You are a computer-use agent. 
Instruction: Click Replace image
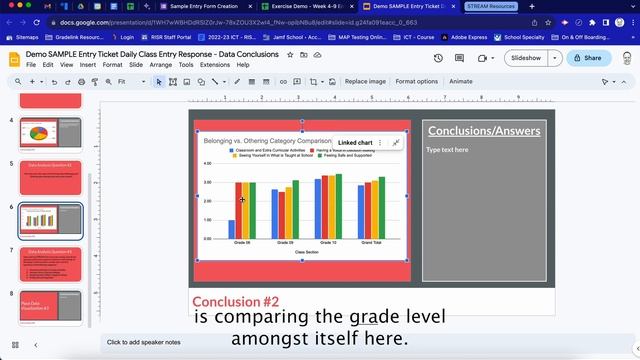tap(365, 82)
